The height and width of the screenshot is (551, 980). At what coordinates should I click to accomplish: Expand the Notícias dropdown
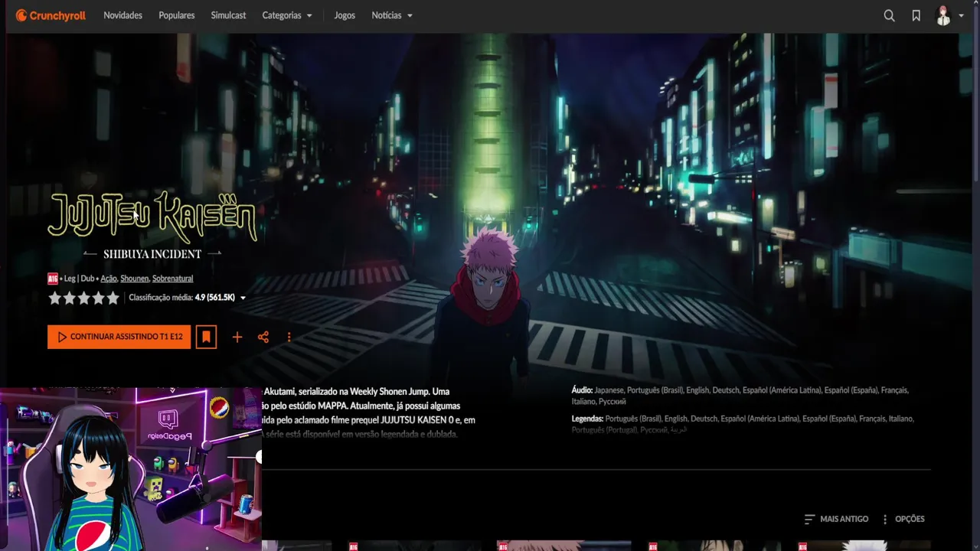click(392, 15)
